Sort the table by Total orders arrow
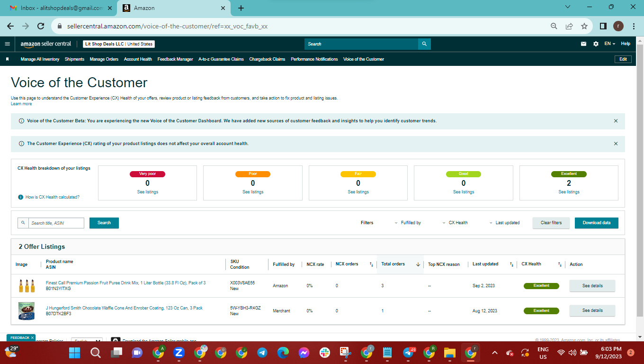Screen dimensions: 644x364 418,264
